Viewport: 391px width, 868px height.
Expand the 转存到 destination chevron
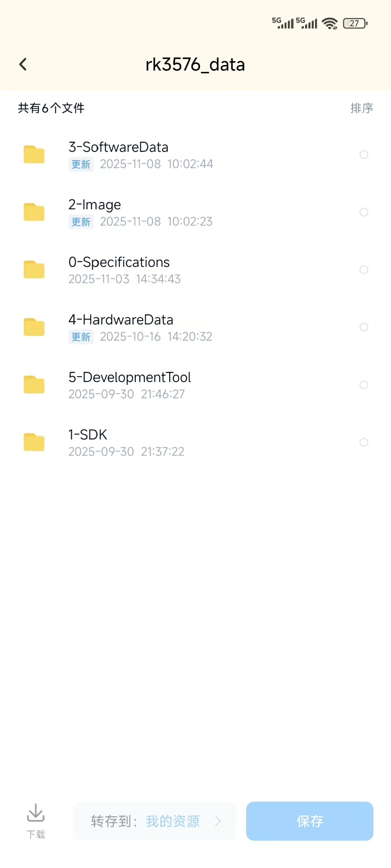tap(218, 821)
